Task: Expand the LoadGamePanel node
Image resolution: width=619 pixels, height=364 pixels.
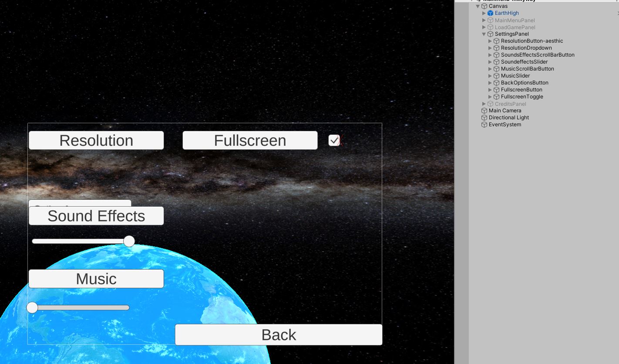Action: click(x=484, y=27)
